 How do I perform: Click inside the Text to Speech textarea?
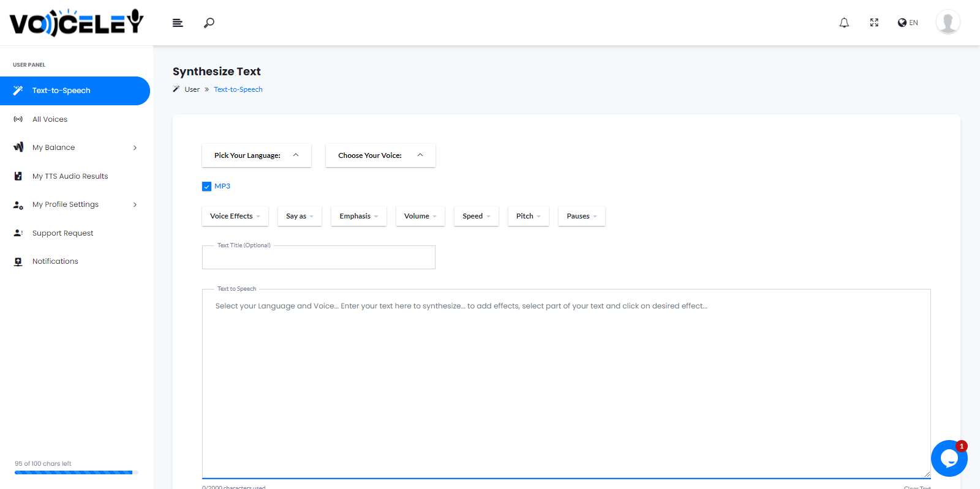click(567, 384)
